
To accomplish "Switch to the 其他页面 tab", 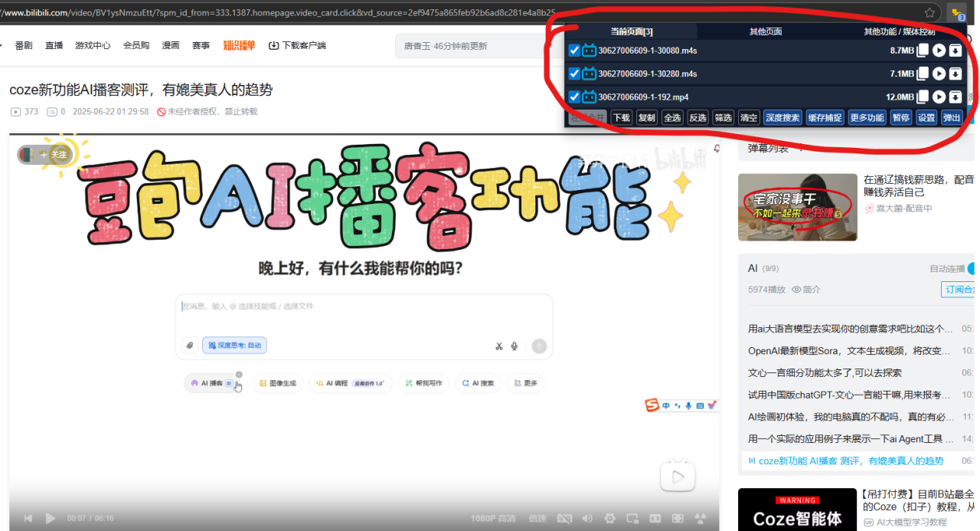I will [x=766, y=31].
